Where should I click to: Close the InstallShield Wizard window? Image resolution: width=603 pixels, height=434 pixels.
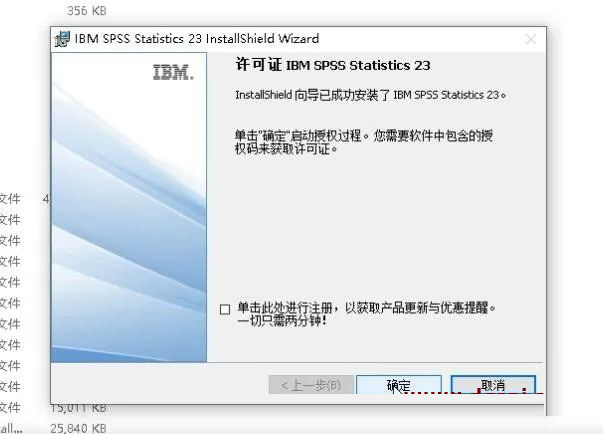point(531,39)
